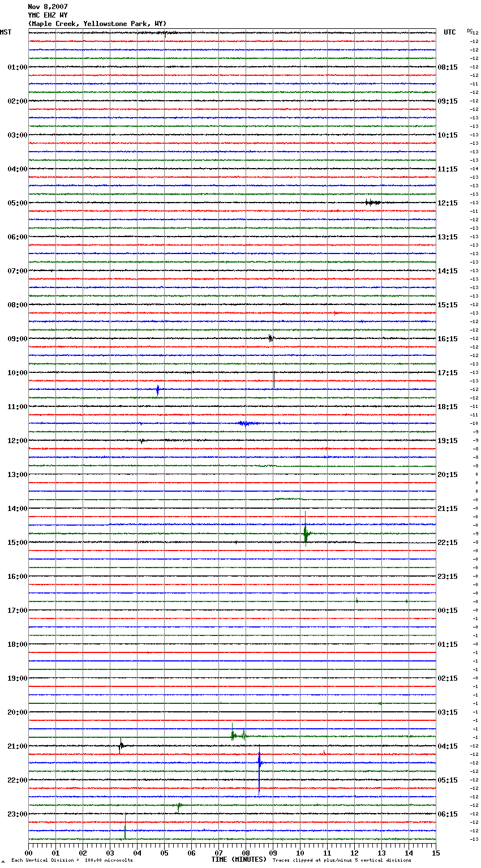Select the station code 'YMC EHZ WY'
Image resolution: width=481 pixels, height=868 pixels.
click(48, 15)
